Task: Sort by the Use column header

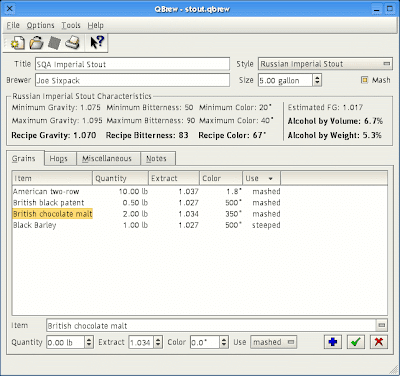Action: pos(261,178)
